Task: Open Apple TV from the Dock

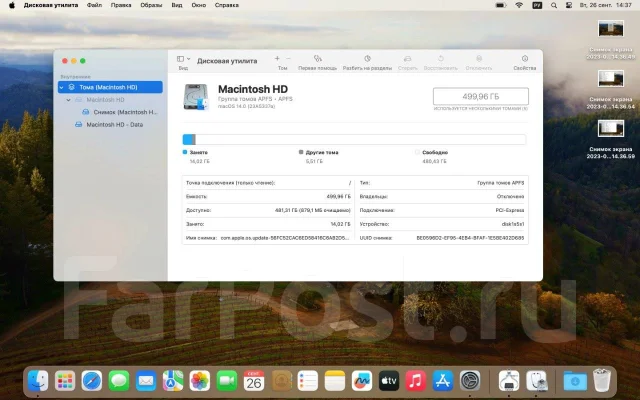Action: pyautogui.click(x=389, y=380)
